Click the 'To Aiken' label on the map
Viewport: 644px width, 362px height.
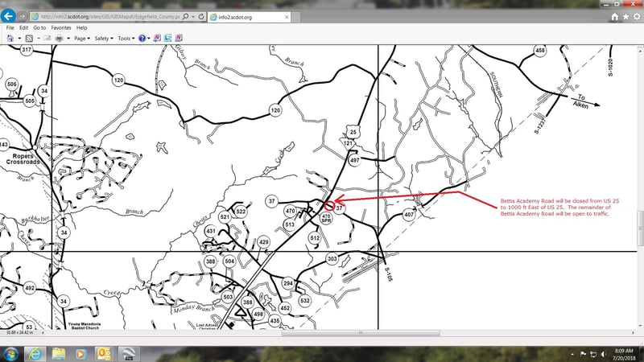point(583,101)
